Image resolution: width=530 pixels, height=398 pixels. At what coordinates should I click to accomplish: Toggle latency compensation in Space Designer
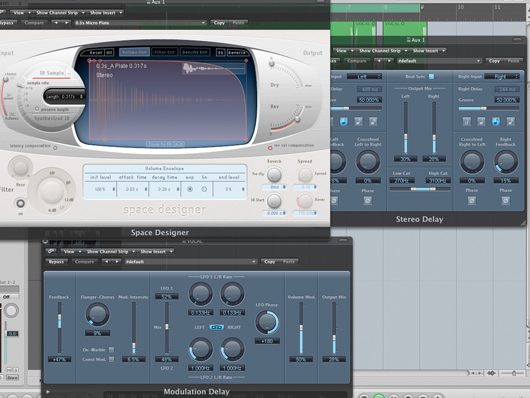pyautogui.click(x=55, y=148)
